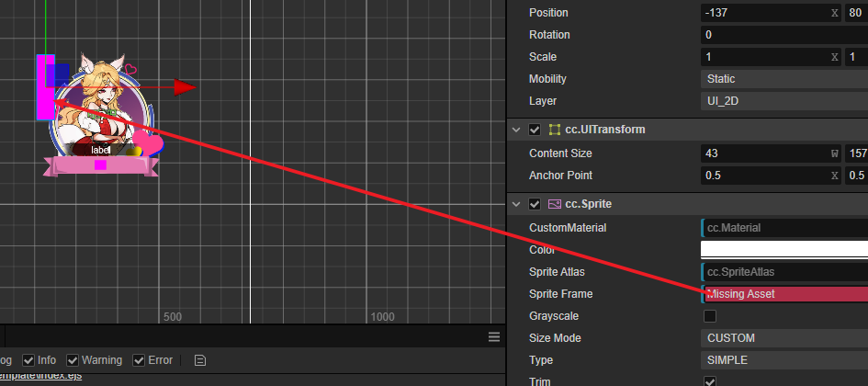The height and width of the screenshot is (386, 868).
Task: Click the Mobility property label
Action: pos(547,79)
